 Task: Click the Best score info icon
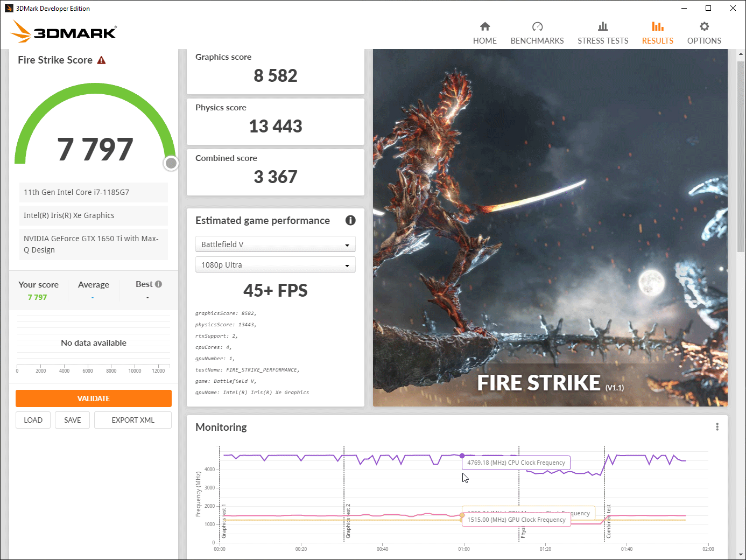pyautogui.click(x=158, y=284)
